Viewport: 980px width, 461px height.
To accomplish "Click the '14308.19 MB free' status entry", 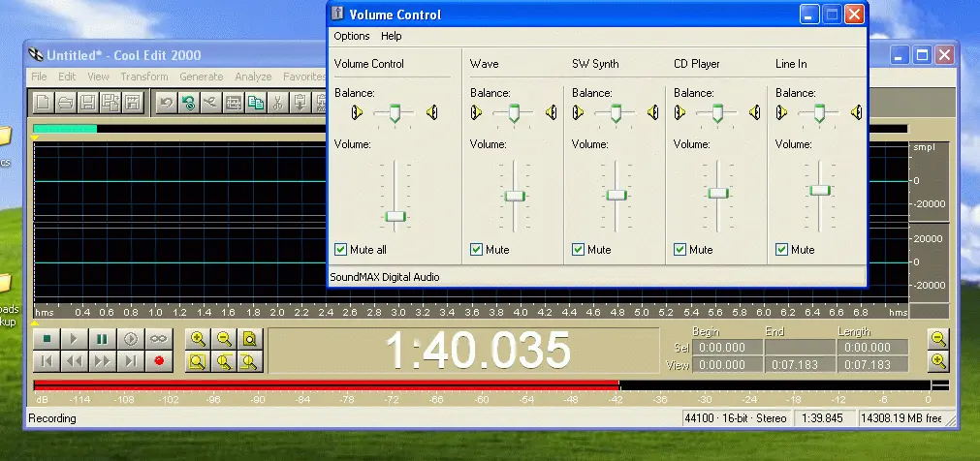I will (903, 417).
